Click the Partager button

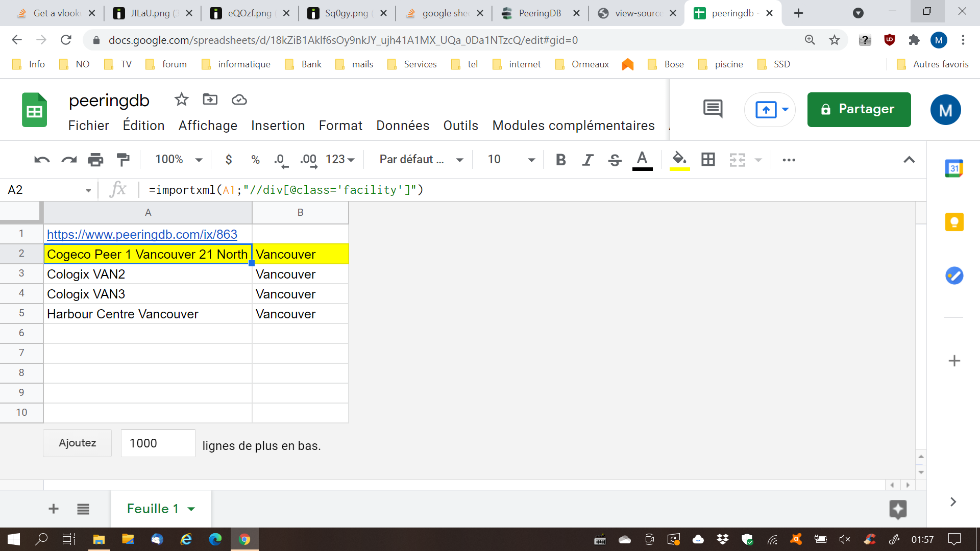point(858,109)
